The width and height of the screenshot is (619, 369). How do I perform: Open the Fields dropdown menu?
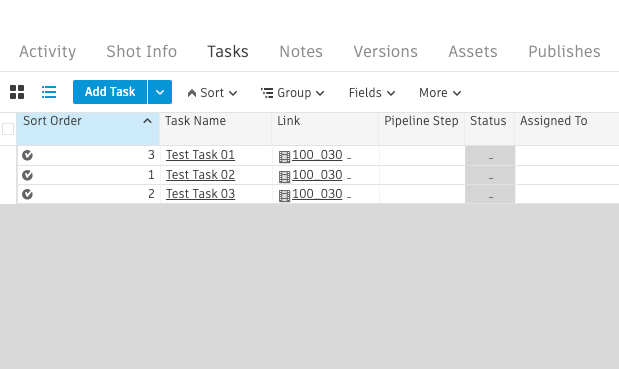372,93
